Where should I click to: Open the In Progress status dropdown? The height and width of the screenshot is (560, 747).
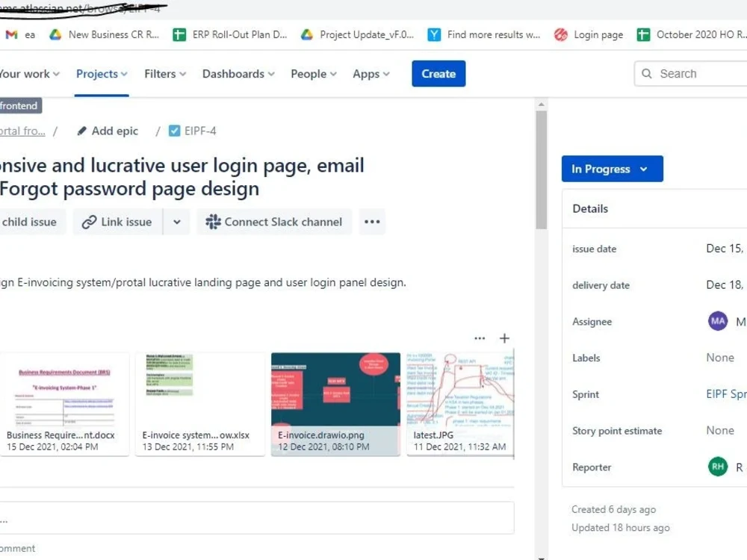612,169
